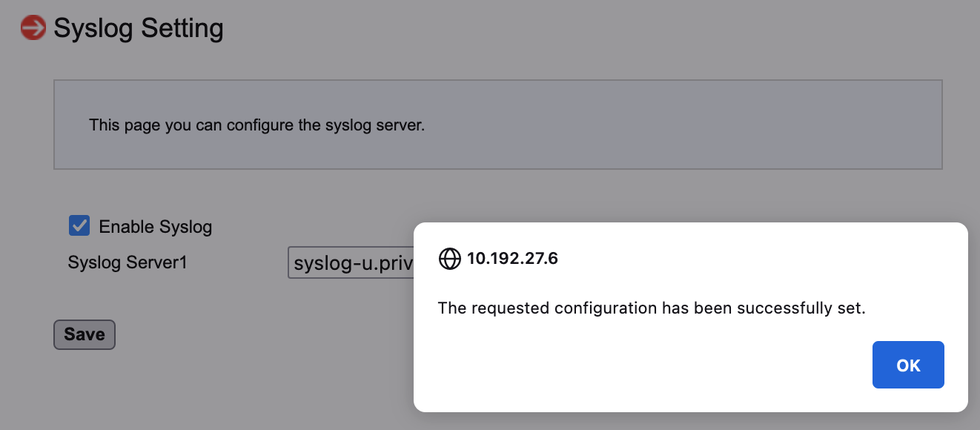Screen dimensions: 980x430
Task: Click the white arrow inside the red circle
Action: click(33, 28)
